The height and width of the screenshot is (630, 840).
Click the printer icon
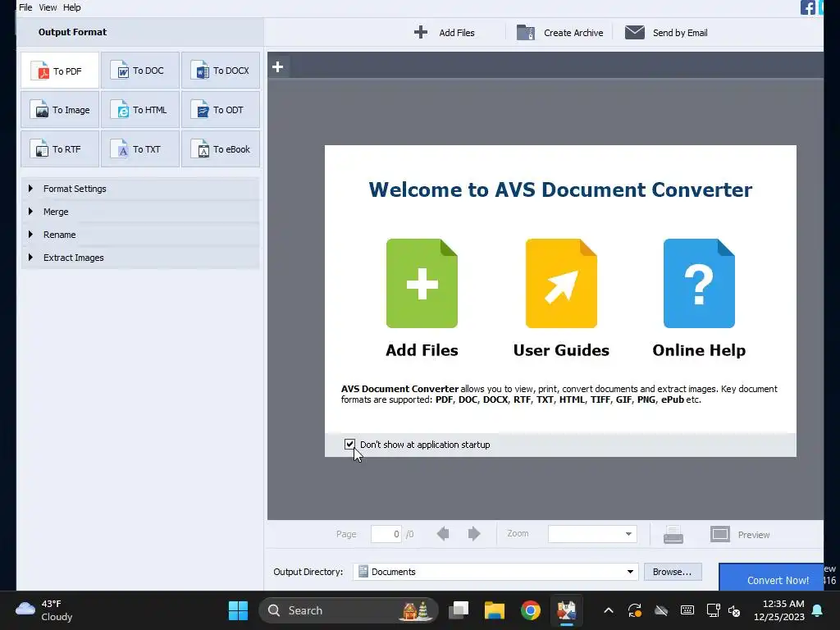pos(673,535)
